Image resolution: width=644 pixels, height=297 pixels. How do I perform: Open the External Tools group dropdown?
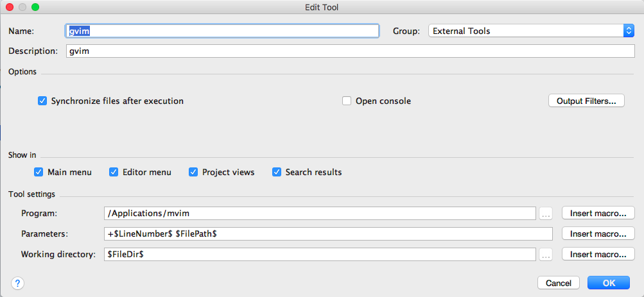pyautogui.click(x=531, y=31)
